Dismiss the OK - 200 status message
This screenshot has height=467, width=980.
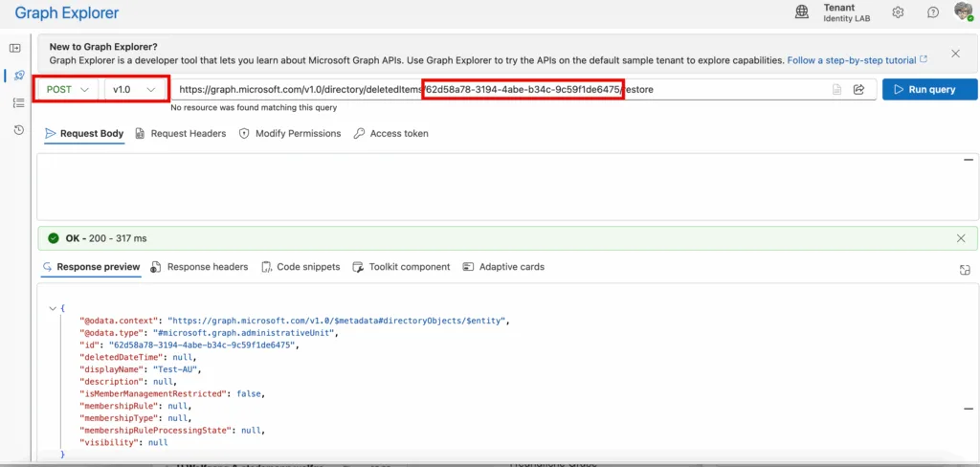961,238
